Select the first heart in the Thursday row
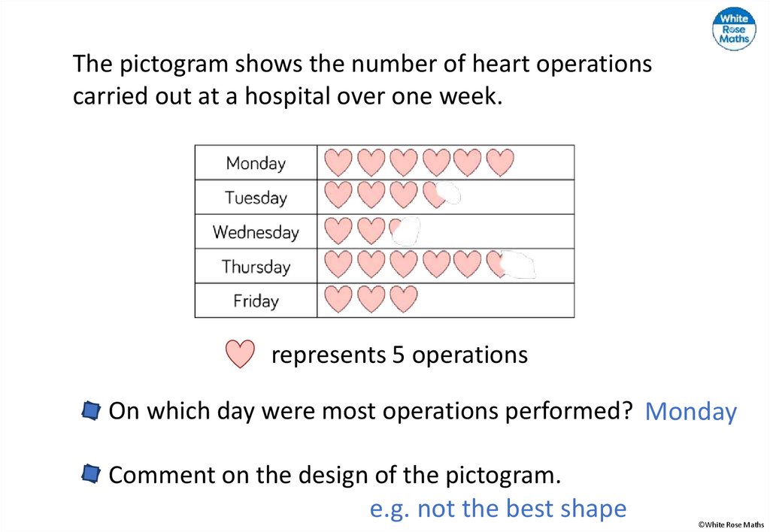Viewport: 770px width, 532px height. (338, 264)
